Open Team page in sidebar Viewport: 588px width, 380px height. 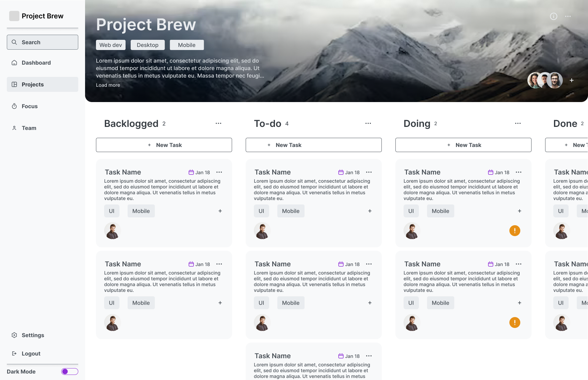click(x=43, y=128)
